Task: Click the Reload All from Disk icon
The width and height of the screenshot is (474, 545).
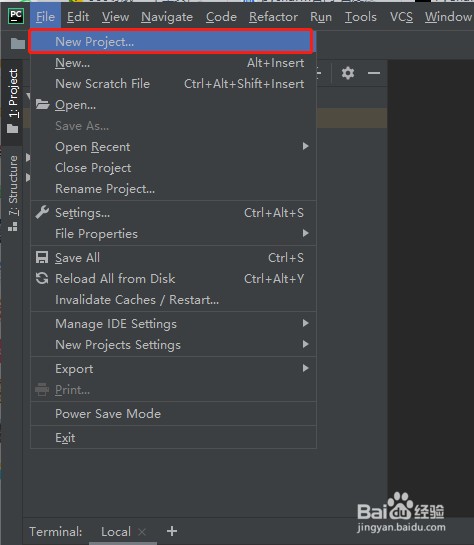Action: [42, 278]
